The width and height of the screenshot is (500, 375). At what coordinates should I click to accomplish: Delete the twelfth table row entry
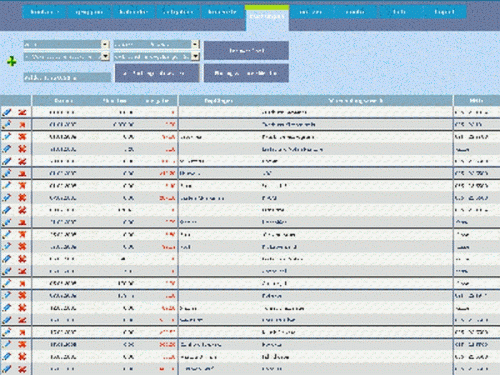click(22, 247)
